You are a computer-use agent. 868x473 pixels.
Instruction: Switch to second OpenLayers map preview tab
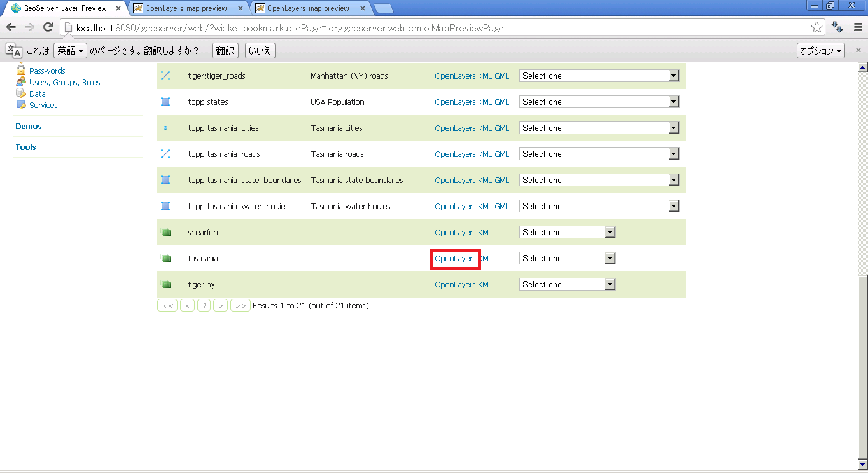coord(307,8)
